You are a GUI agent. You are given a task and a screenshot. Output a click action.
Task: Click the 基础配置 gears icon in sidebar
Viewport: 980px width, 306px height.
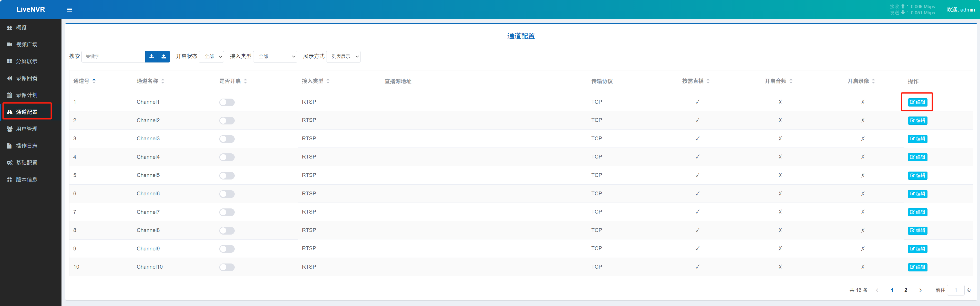[x=9, y=163]
